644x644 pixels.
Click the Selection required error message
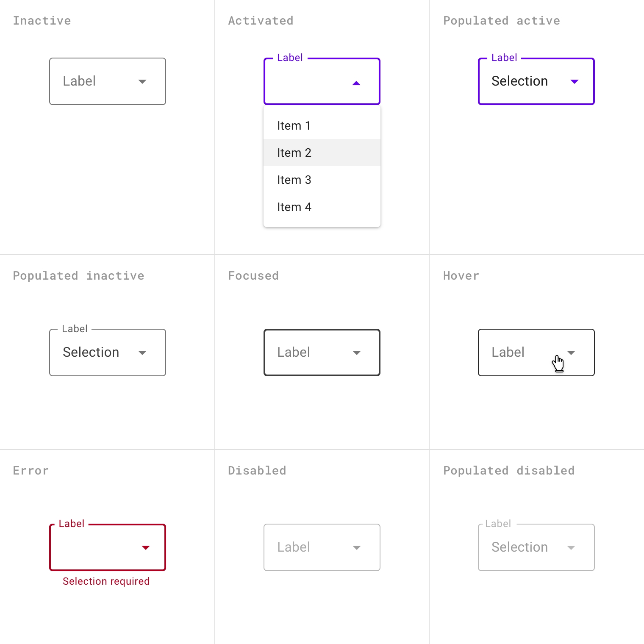106,581
